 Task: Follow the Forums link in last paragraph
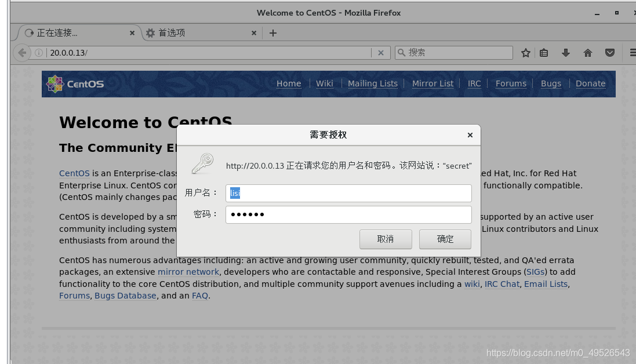tap(75, 296)
